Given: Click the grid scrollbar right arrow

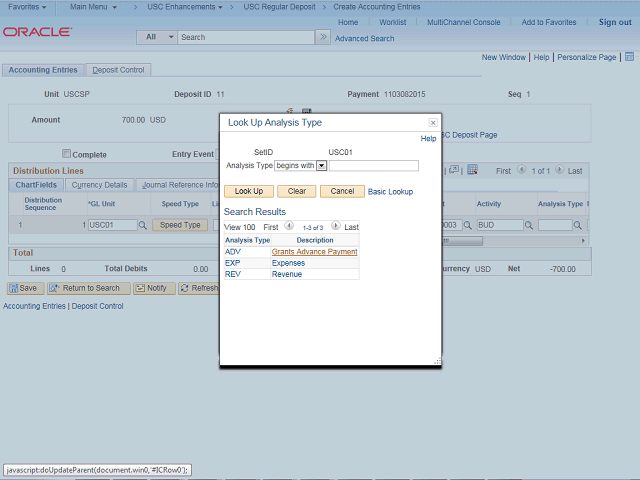Looking at the screenshot, I should click(x=583, y=241).
